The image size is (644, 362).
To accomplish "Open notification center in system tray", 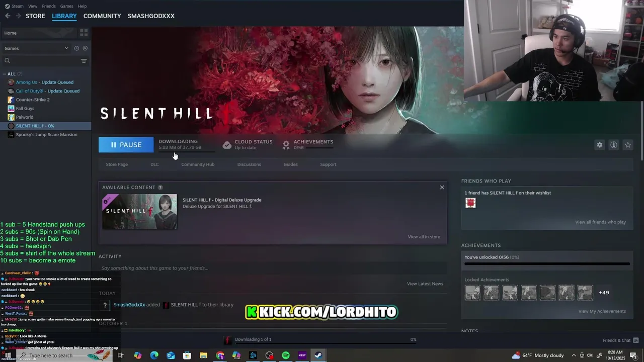I will 633,355.
